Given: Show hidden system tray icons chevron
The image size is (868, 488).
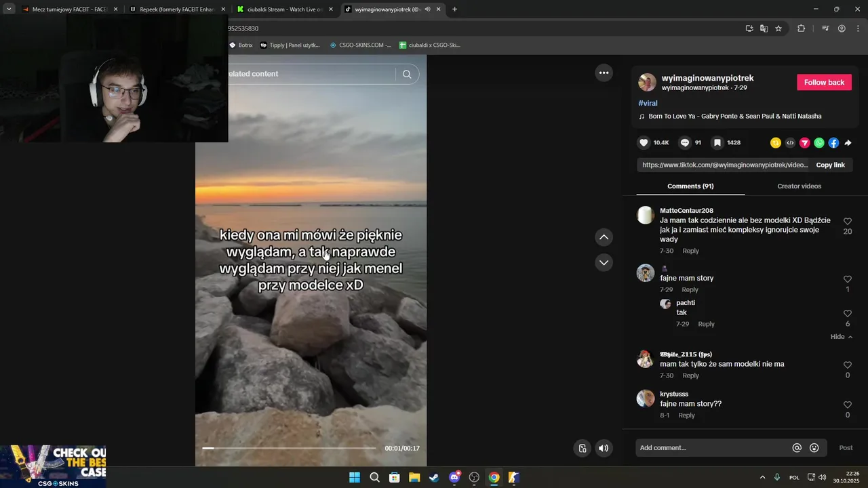Looking at the screenshot, I should click(762, 477).
